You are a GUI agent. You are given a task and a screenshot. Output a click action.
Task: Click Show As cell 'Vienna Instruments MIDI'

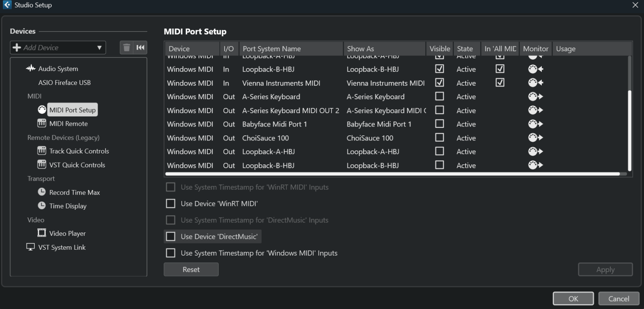click(x=386, y=83)
